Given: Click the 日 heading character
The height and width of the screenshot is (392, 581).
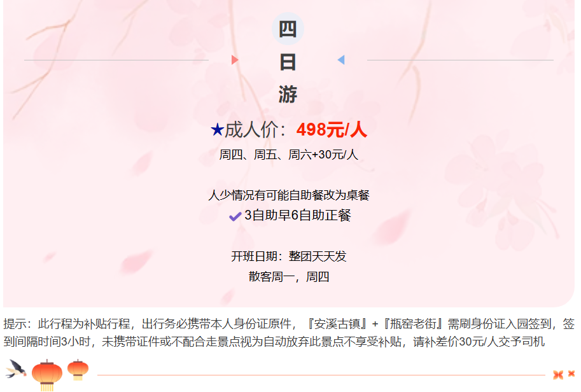Looking at the screenshot, I should click(x=288, y=62).
